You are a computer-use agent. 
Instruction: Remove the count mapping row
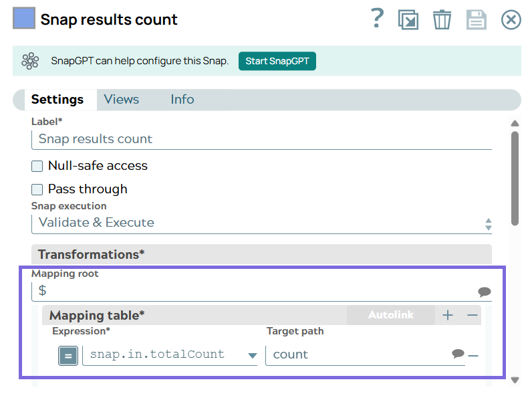pos(473,355)
